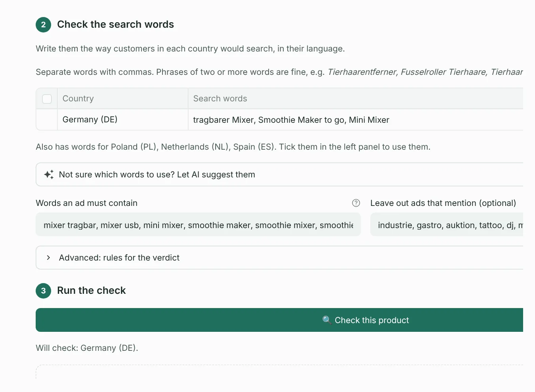
Task: Run the Check this product button
Action: (x=279, y=320)
